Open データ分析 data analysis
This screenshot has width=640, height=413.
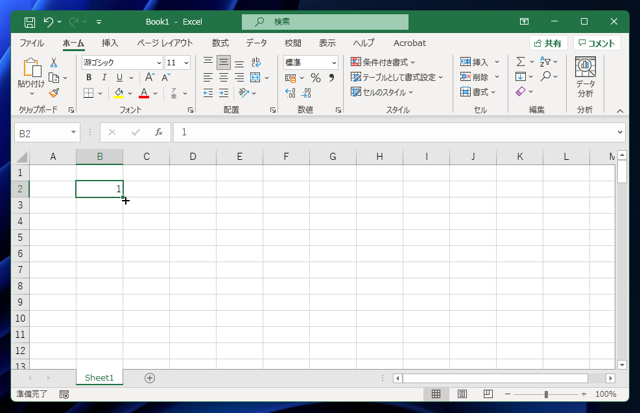click(x=585, y=77)
